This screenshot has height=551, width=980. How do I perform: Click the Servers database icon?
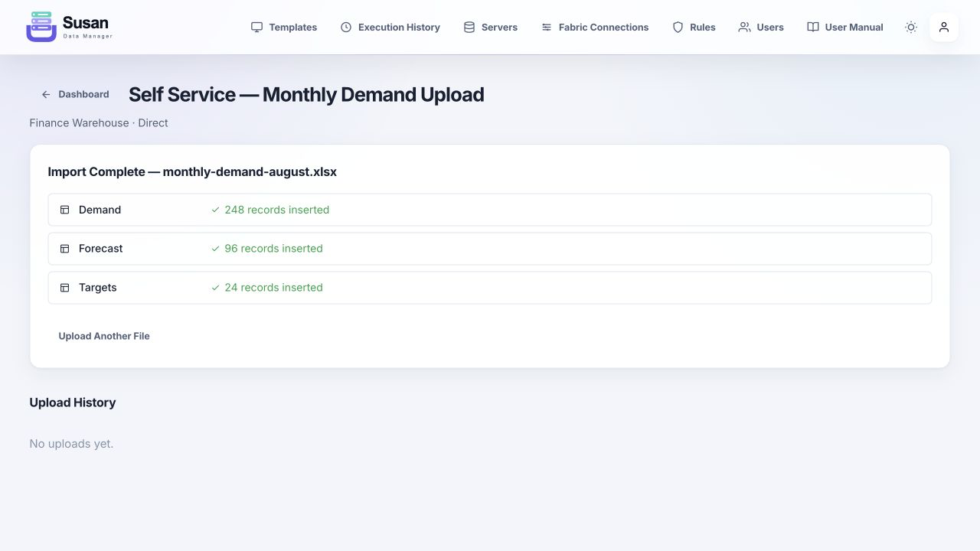[x=469, y=27]
